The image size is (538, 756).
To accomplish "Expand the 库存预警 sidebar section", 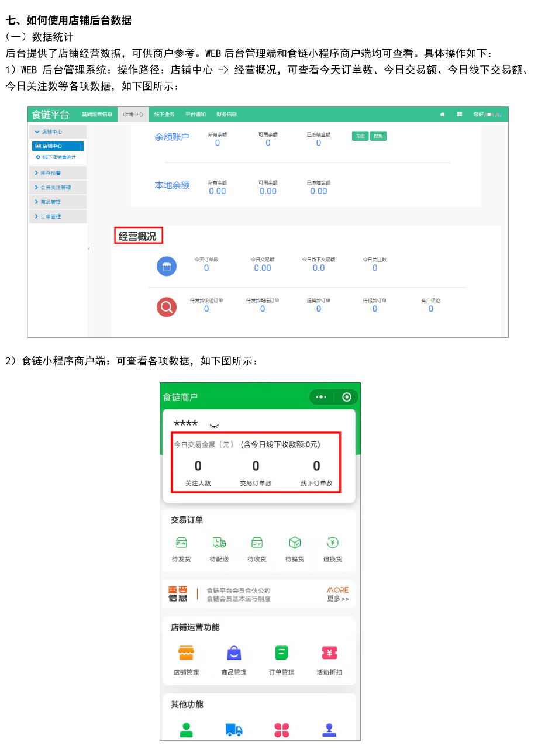I will pos(57,173).
